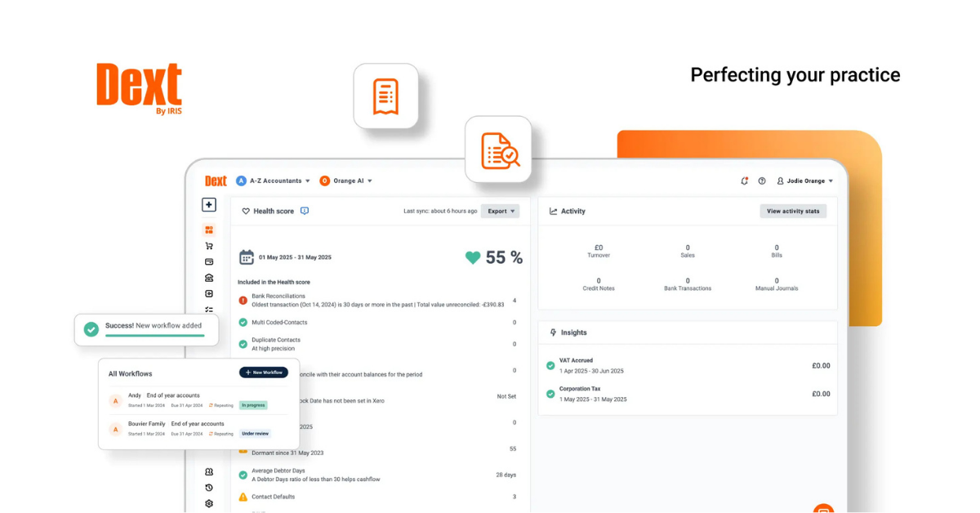This screenshot has height=513, width=980.
Task: Open the history clock icon in sidebar
Action: point(209,488)
